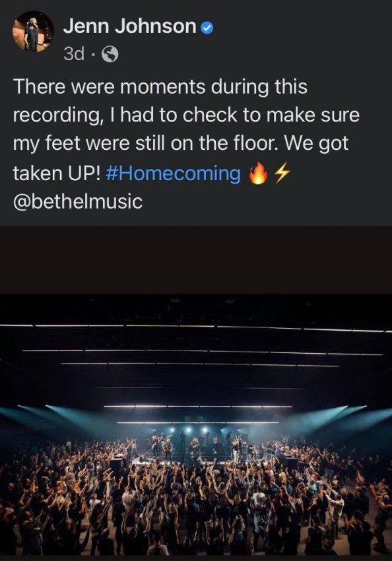The image size is (392, 561).
Task: Click the fire emoji in the post
Action: pyautogui.click(x=258, y=173)
